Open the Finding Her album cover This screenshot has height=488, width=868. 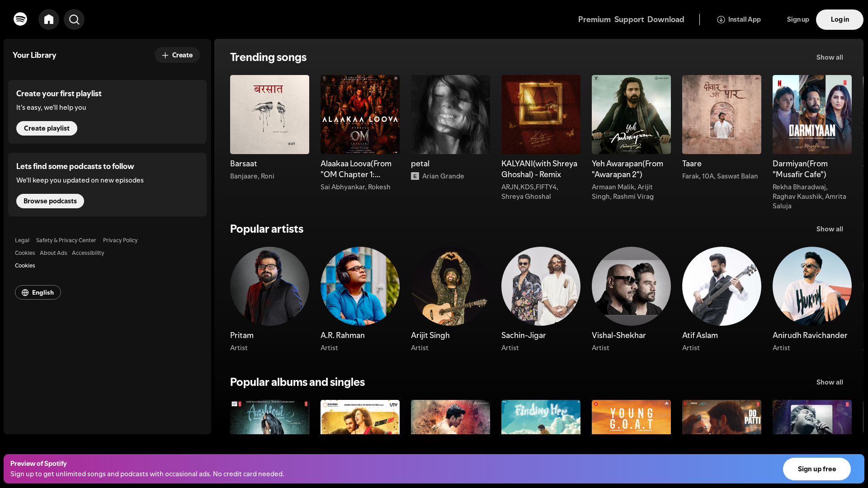click(541, 417)
